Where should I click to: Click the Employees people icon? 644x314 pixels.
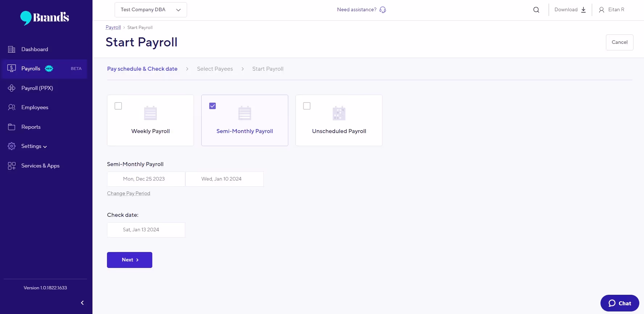[x=12, y=107]
